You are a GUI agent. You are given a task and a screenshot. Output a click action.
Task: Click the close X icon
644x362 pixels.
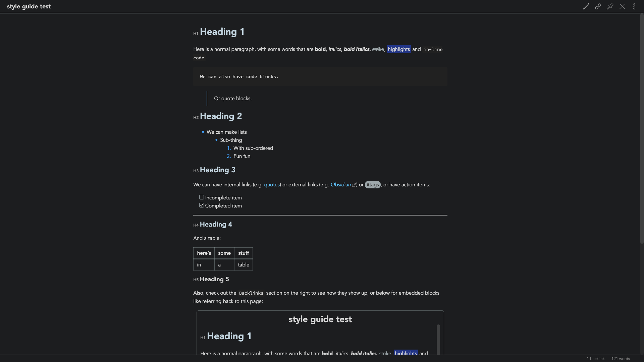point(622,6)
